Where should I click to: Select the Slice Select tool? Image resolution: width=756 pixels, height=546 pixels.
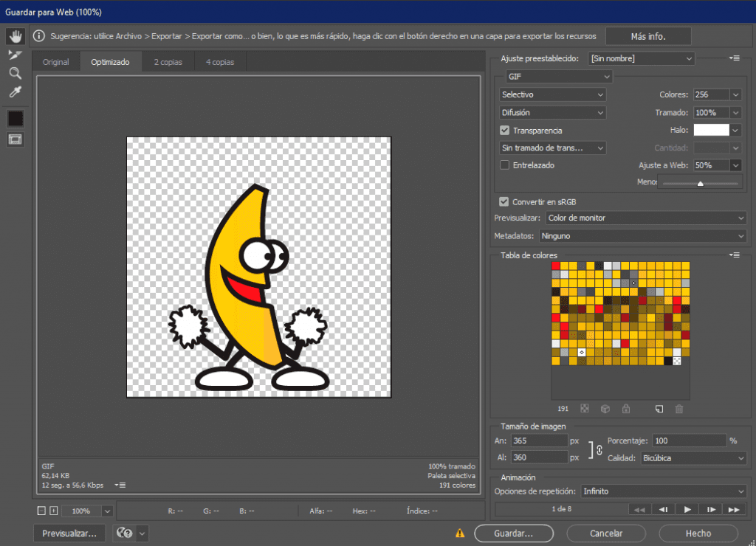coord(15,54)
